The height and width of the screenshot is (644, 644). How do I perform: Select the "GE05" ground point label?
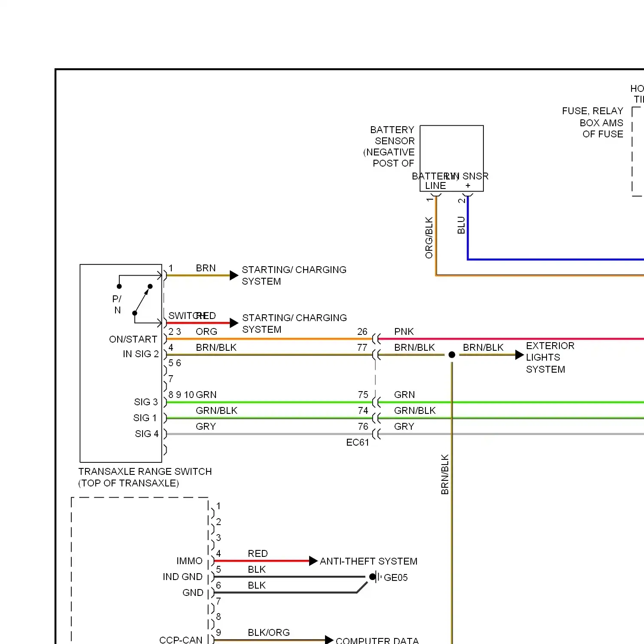[396, 577]
